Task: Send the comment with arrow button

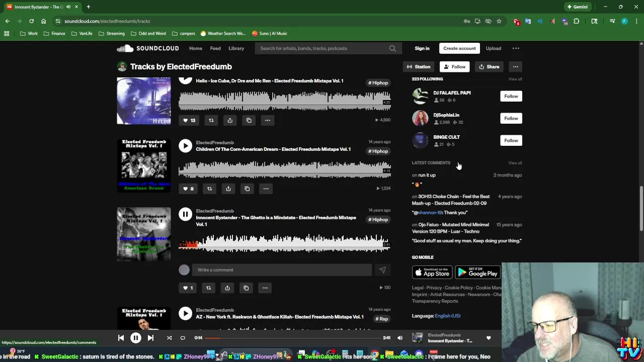Action: (382, 270)
